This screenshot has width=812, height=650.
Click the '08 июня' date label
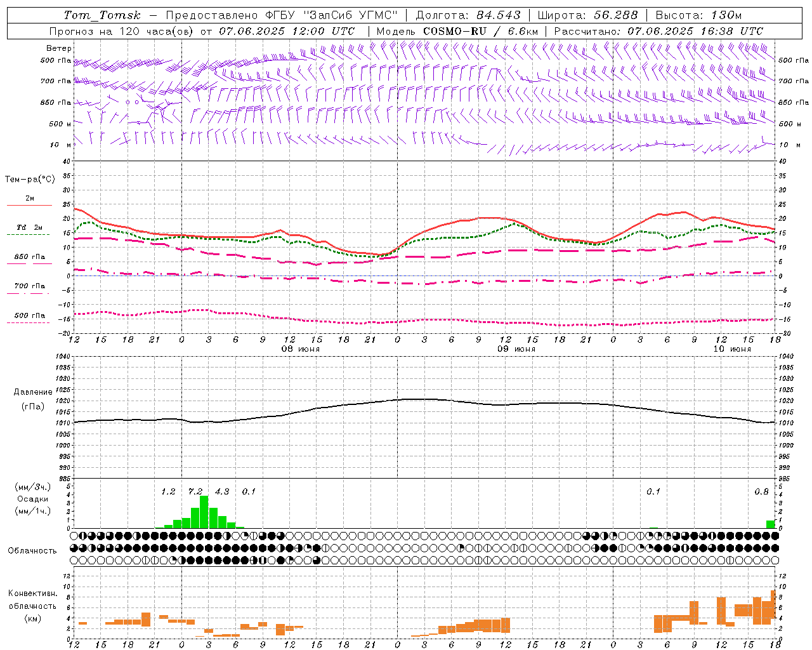[301, 349]
